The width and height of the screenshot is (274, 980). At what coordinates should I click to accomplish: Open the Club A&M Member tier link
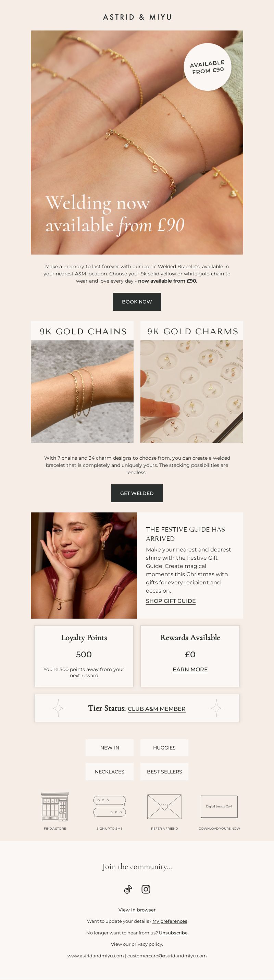[157, 709]
